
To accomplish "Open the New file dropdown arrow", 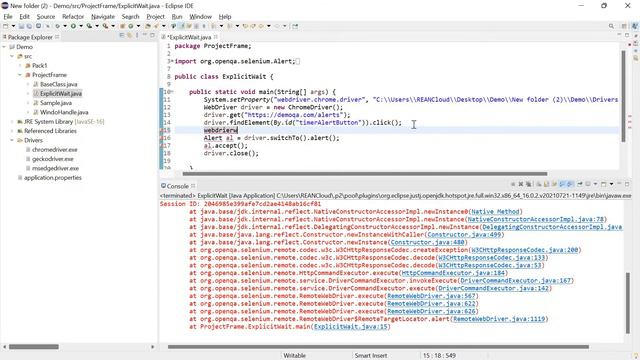I will tap(13, 26).
